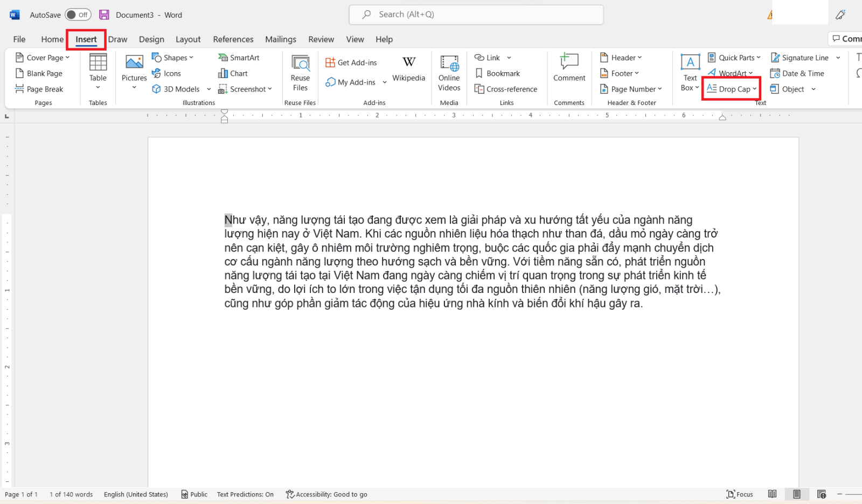Click Page Break button
Image resolution: width=862 pixels, height=504 pixels.
(39, 89)
